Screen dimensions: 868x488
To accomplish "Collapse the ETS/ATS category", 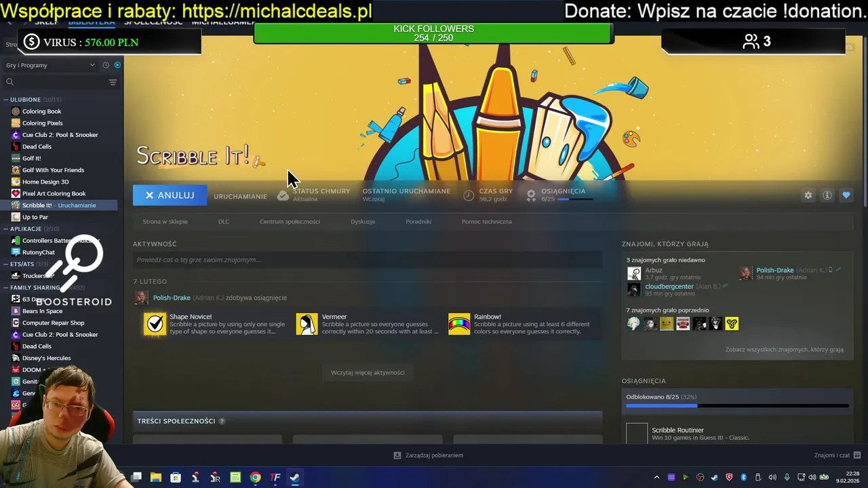I will point(6,264).
